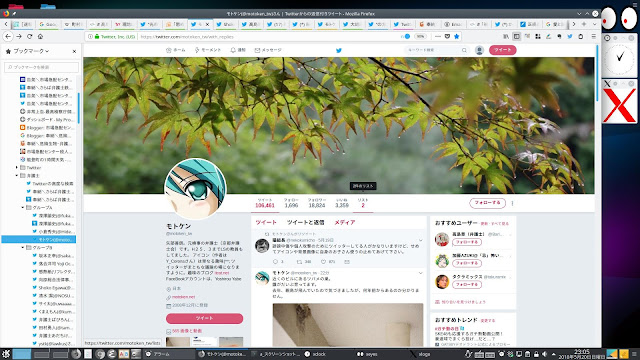Open the フォロー following count
Screen dimensions: 640x360
(x=291, y=203)
